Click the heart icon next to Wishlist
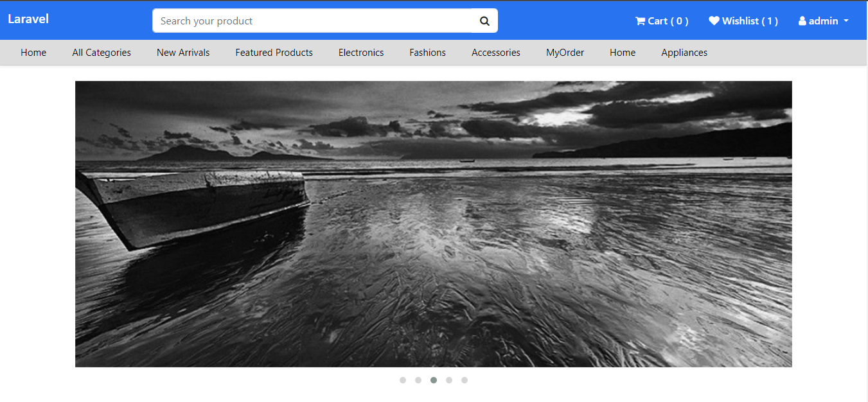This screenshot has width=868, height=402. coord(714,20)
